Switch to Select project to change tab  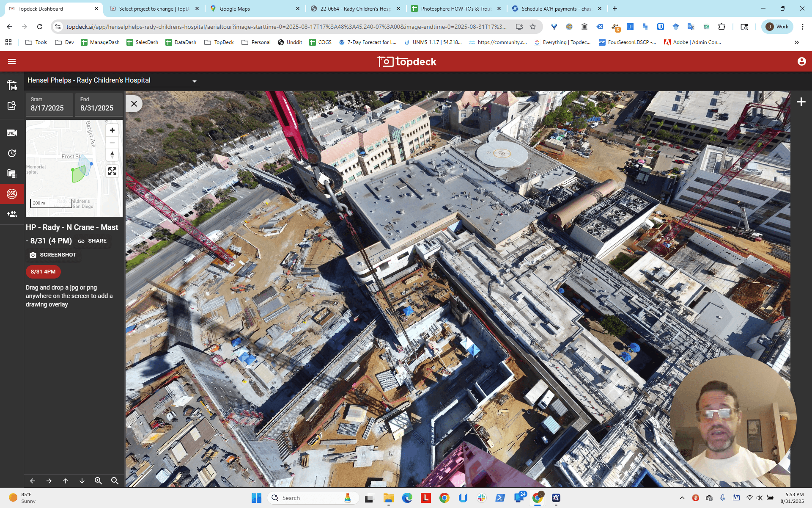(x=154, y=8)
